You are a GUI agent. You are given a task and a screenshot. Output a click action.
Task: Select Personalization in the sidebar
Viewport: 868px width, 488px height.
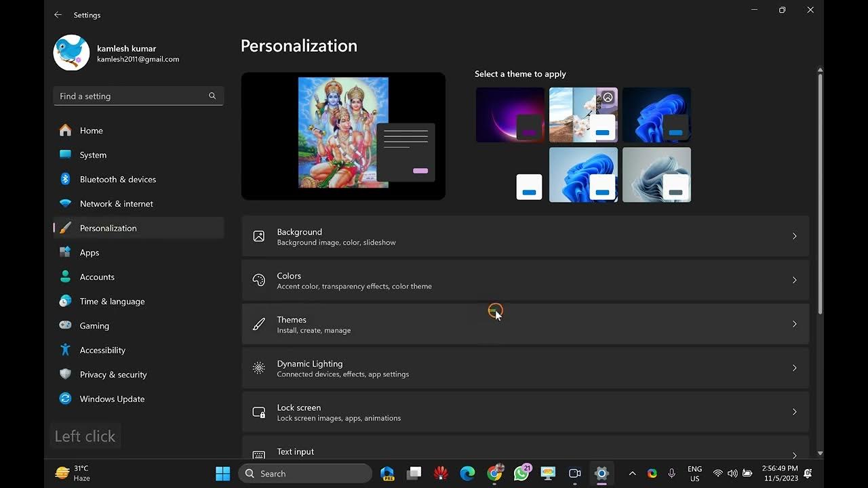click(x=138, y=228)
